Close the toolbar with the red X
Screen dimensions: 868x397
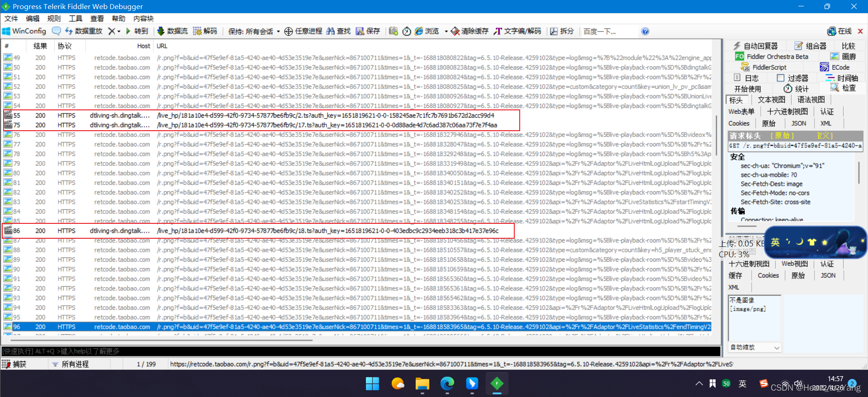click(860, 31)
